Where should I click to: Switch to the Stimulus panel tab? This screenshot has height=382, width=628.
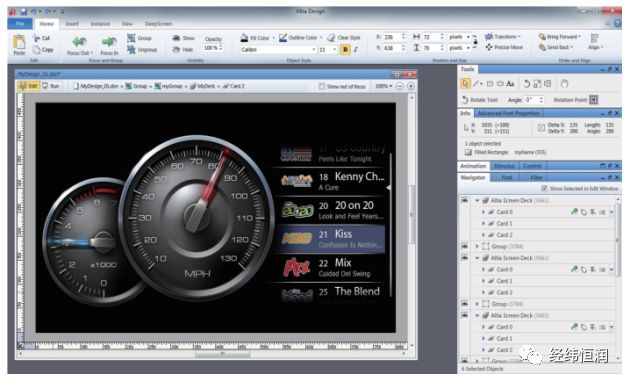(504, 166)
